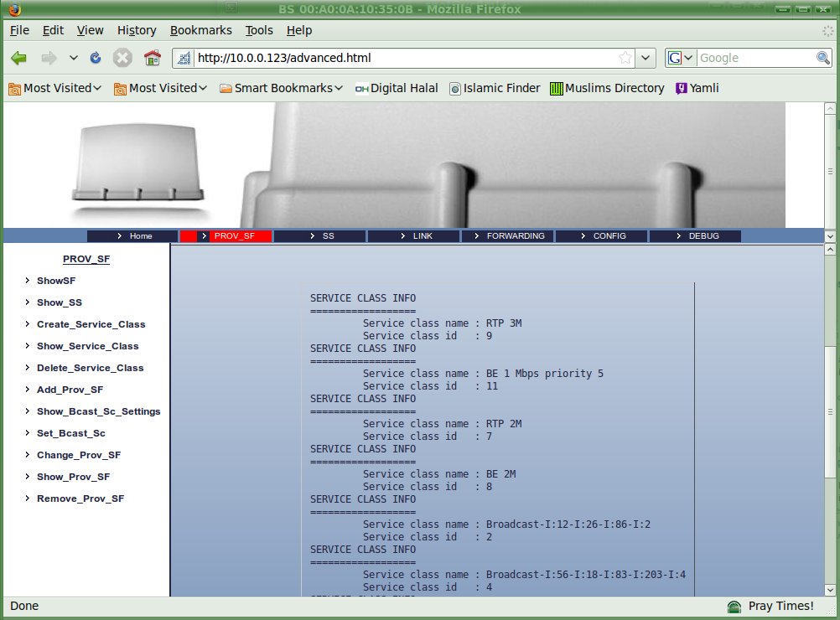The height and width of the screenshot is (620, 840).
Task: Open the History menu
Action: coord(137,30)
